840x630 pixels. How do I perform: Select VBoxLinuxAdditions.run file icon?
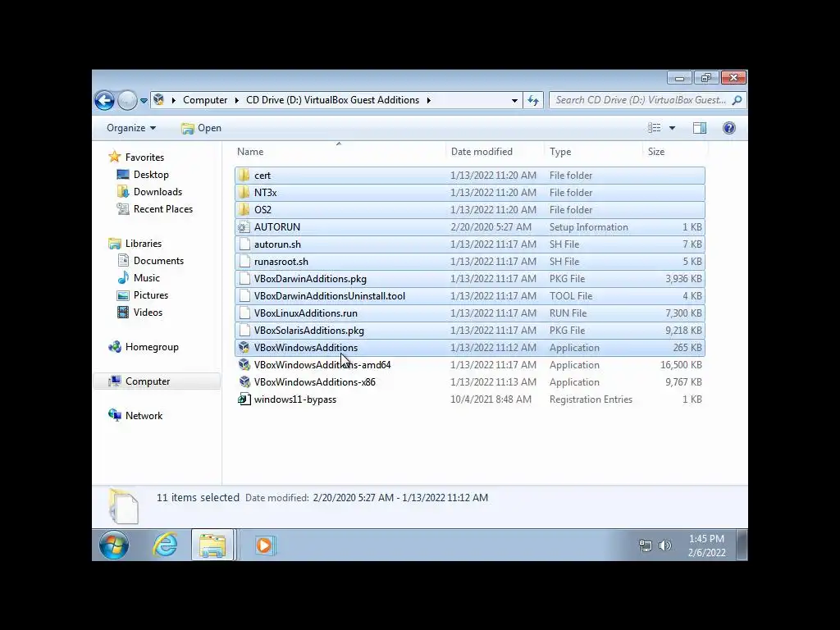pos(244,313)
